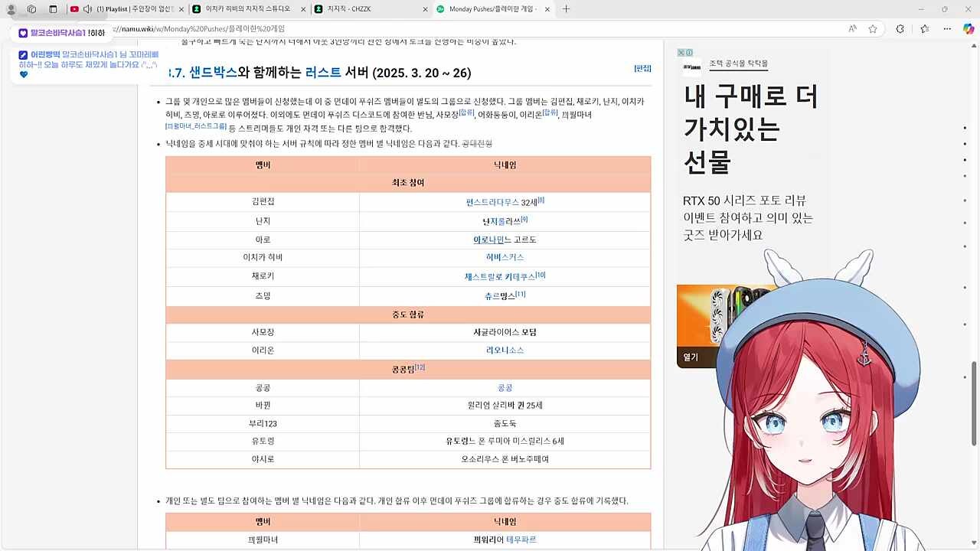Click the page scrollbar thumb

click(x=975, y=406)
